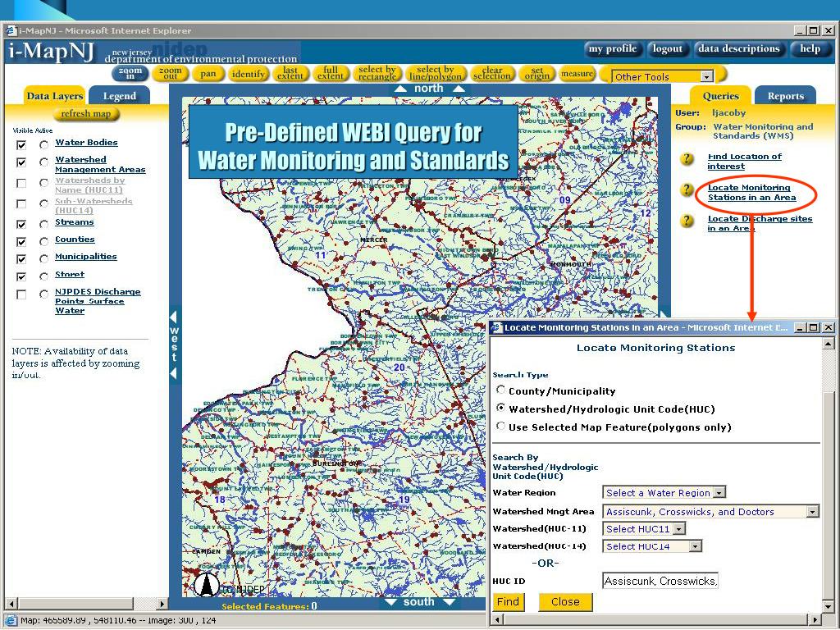
Task: Switch to the Legend tab
Action: tap(120, 96)
